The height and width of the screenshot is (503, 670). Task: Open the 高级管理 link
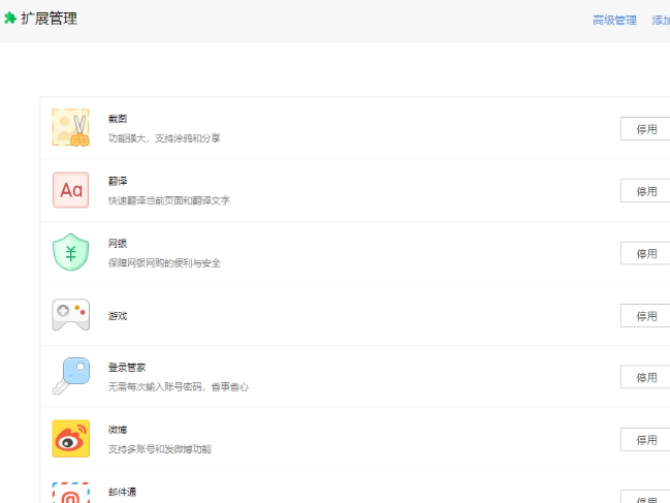tap(614, 20)
